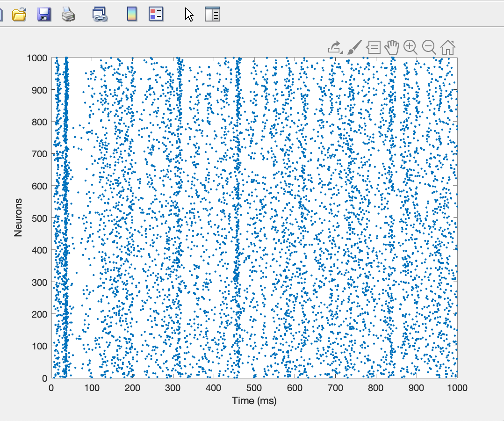Activate the pan hand tool
504x421 pixels.
tap(392, 47)
